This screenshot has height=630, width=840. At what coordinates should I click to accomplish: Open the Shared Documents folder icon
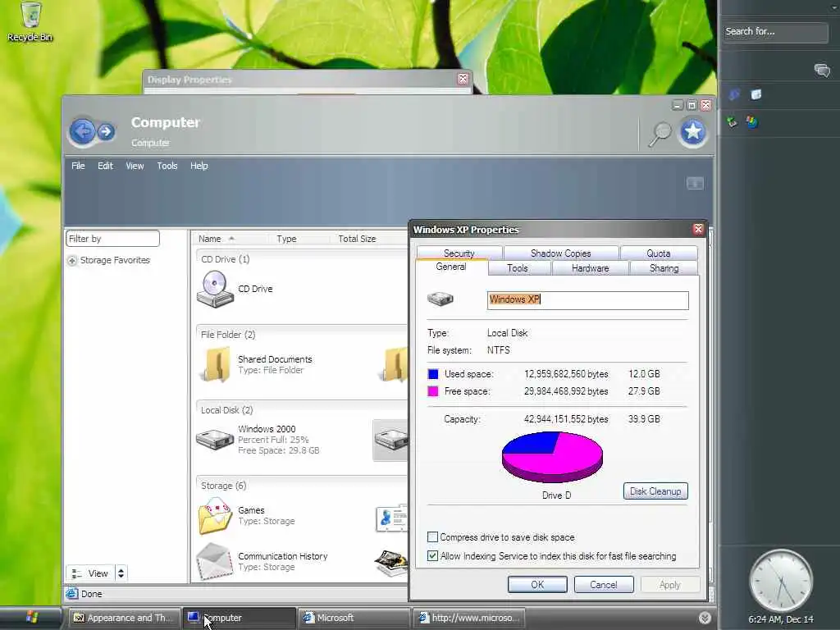[217, 365]
